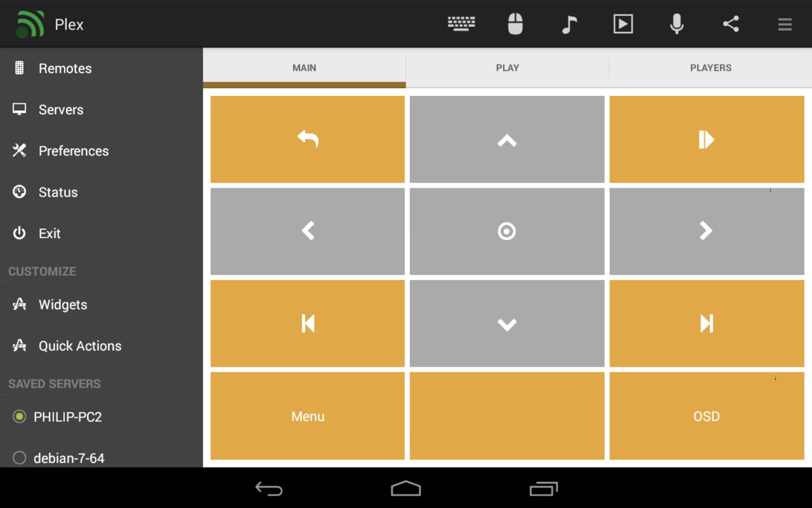Viewport: 812px width, 508px height.
Task: Switch to the PLAY tab
Action: (507, 68)
